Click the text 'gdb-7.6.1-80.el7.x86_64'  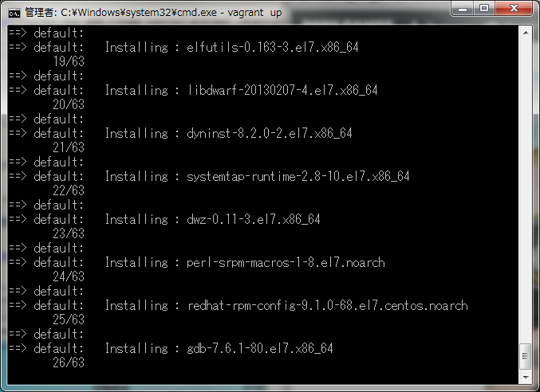260,349
